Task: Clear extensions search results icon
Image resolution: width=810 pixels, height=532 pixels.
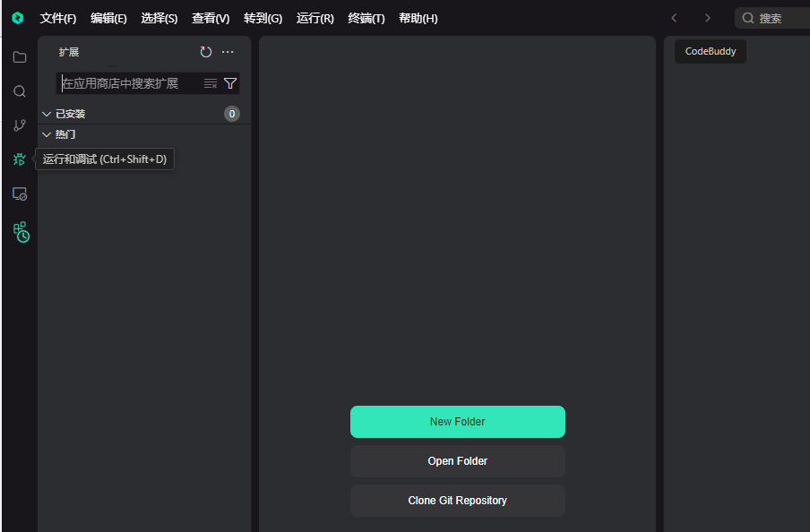Action: coord(211,83)
